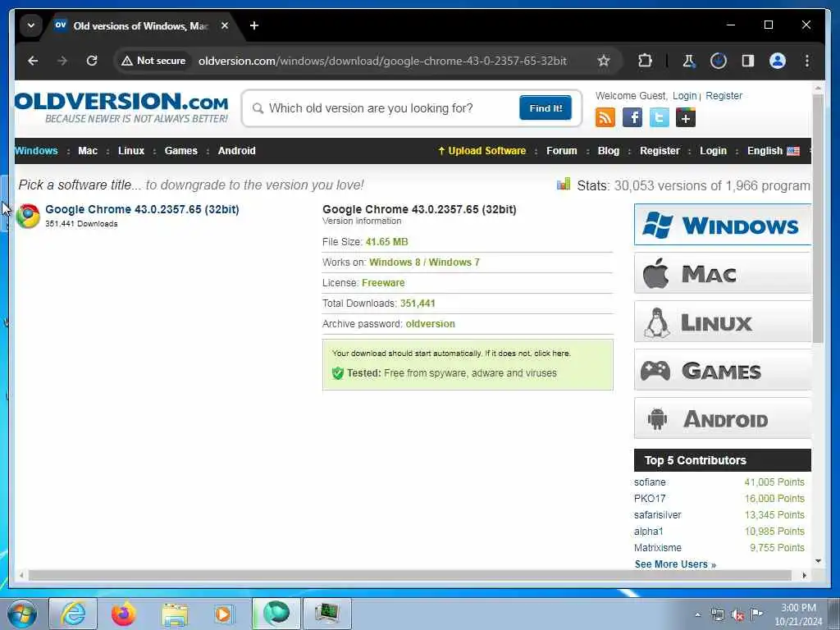Screen dimensions: 840x630
Task: Click Register in the dark nav bar
Action: click(x=660, y=151)
